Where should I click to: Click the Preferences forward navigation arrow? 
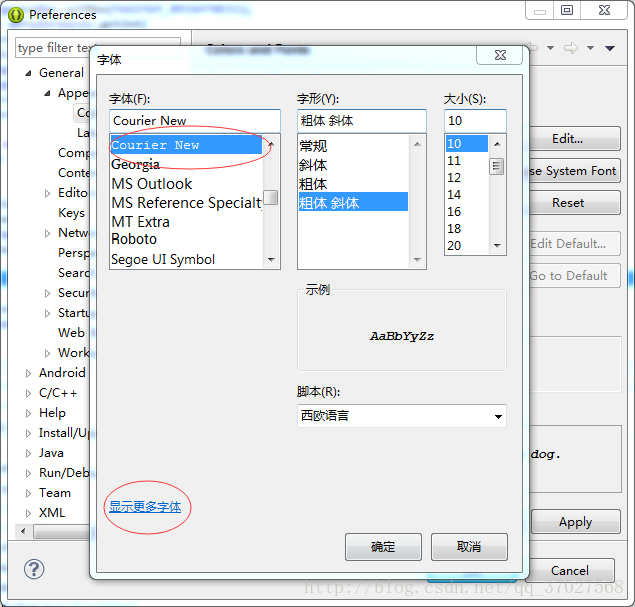[x=571, y=48]
